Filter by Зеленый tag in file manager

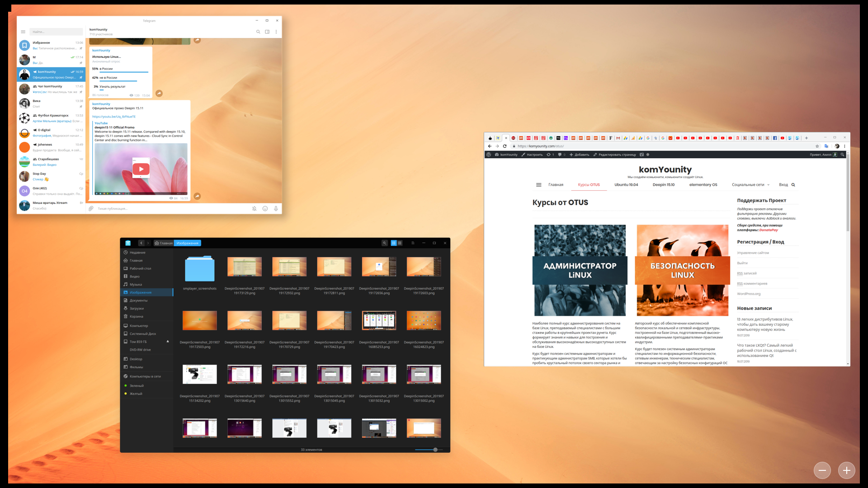click(147, 386)
